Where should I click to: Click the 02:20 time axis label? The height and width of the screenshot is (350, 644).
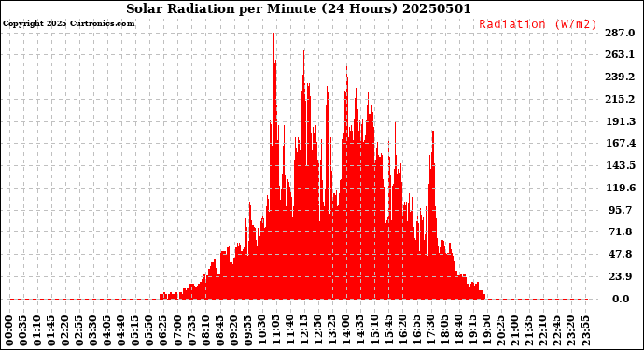[65, 331]
